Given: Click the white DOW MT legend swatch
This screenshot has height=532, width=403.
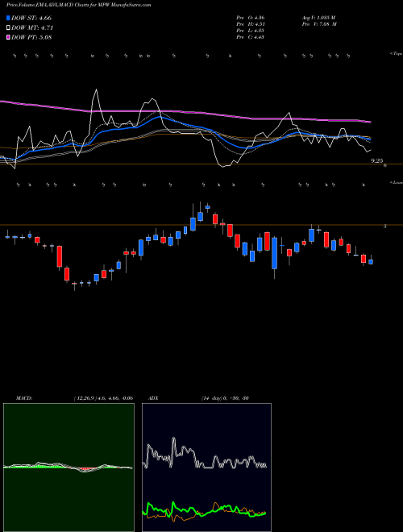Looking at the screenshot, I should click(x=8, y=28).
